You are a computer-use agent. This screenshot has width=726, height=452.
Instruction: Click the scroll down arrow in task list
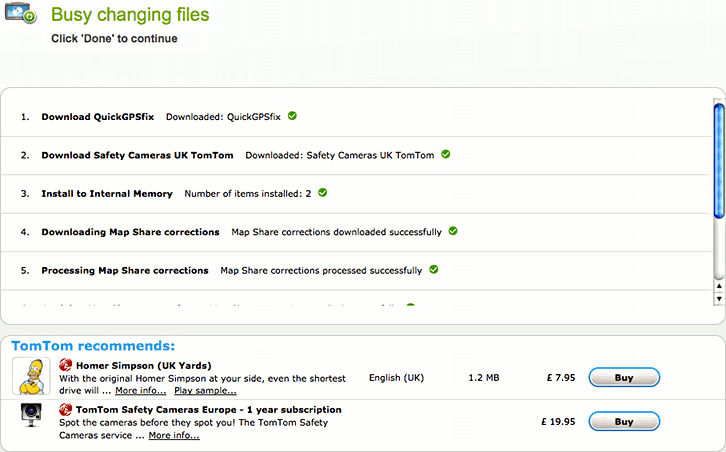pyautogui.click(x=718, y=298)
